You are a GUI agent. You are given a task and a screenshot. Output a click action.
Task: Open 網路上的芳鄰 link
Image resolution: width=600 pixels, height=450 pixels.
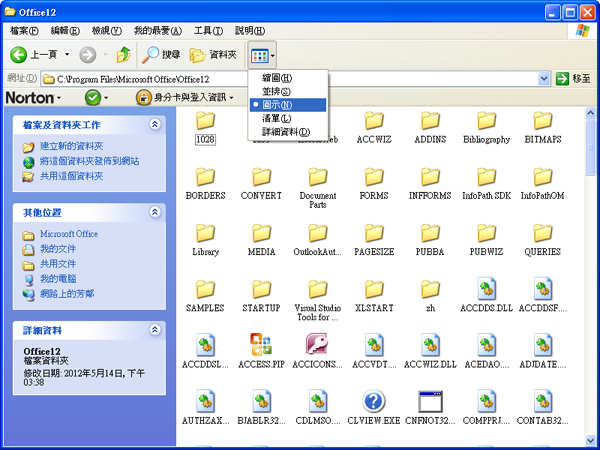67,293
